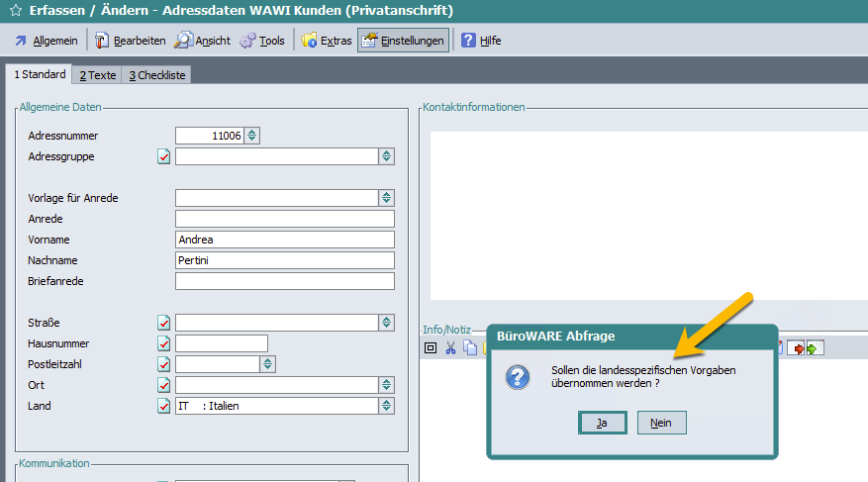Screen dimensions: 868x482
Task: Confirm the dialog with Ja
Action: click(x=602, y=423)
